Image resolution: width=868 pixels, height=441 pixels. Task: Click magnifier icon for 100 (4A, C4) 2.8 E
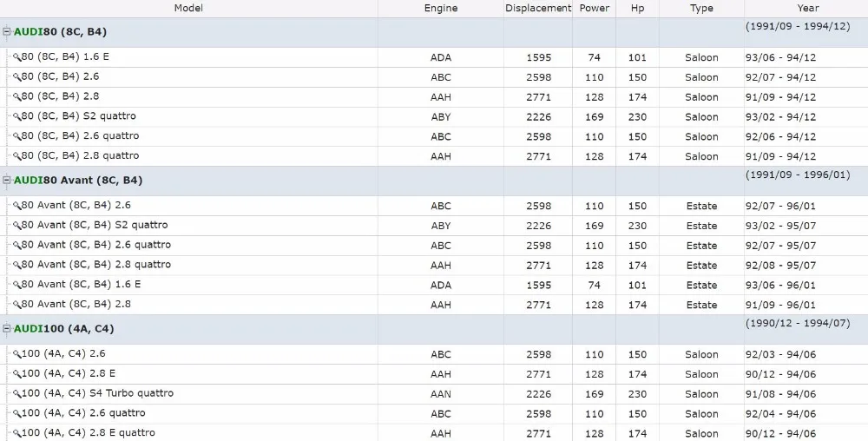16,374
